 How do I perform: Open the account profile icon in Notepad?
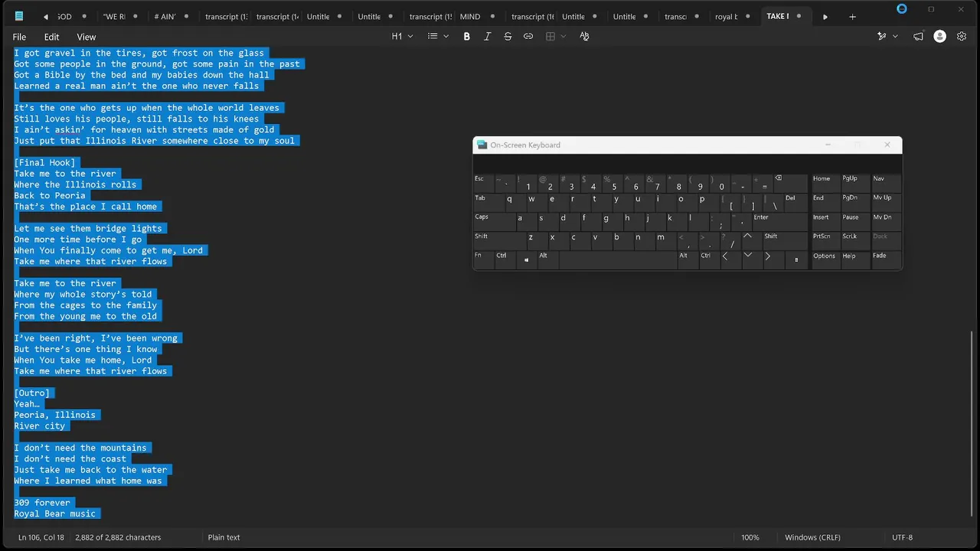coord(939,37)
